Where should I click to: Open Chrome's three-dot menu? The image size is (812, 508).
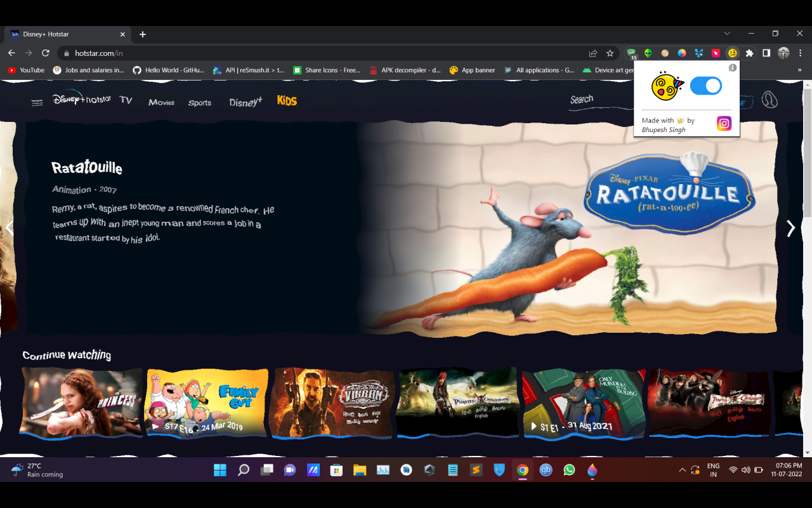click(x=800, y=53)
